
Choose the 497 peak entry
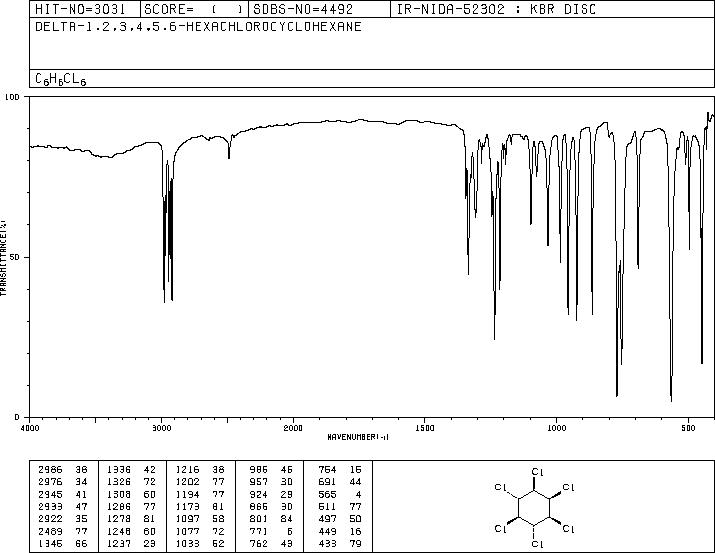(x=340, y=519)
